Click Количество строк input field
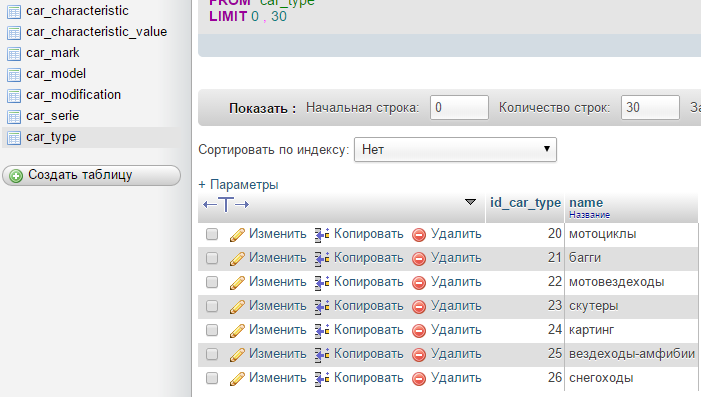701x397 pixels. (x=650, y=107)
